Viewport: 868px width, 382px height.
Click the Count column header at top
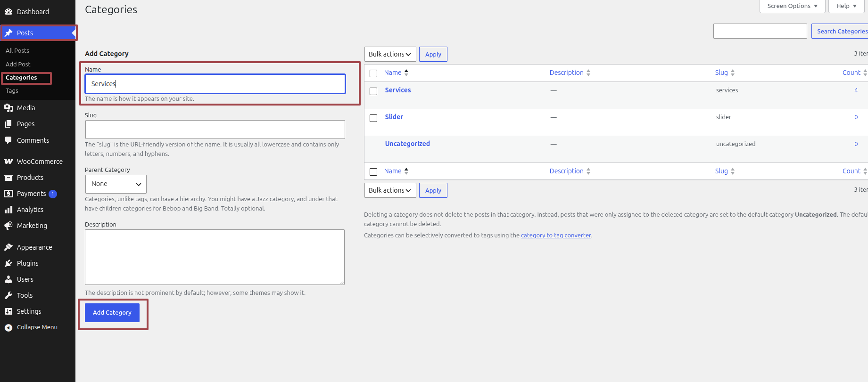[851, 73]
